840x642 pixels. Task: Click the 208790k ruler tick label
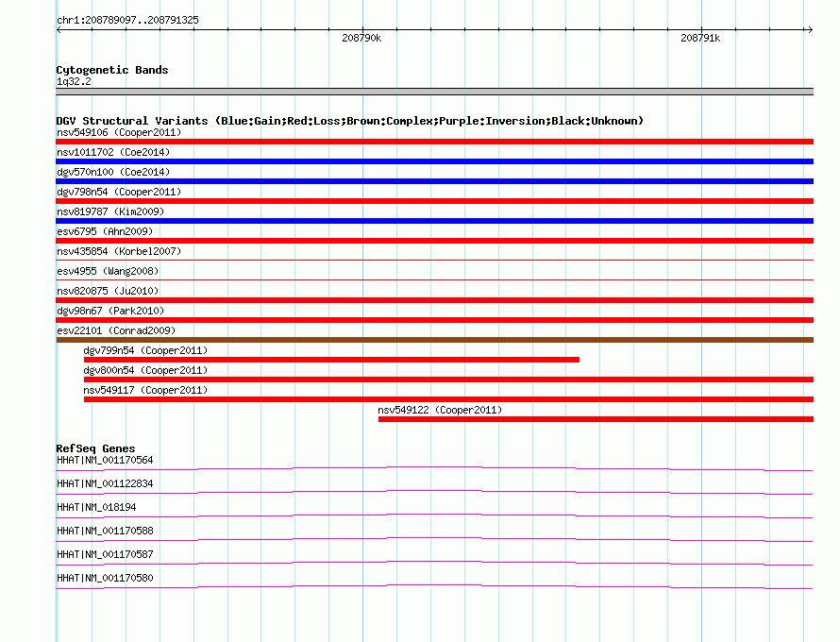[x=361, y=38]
